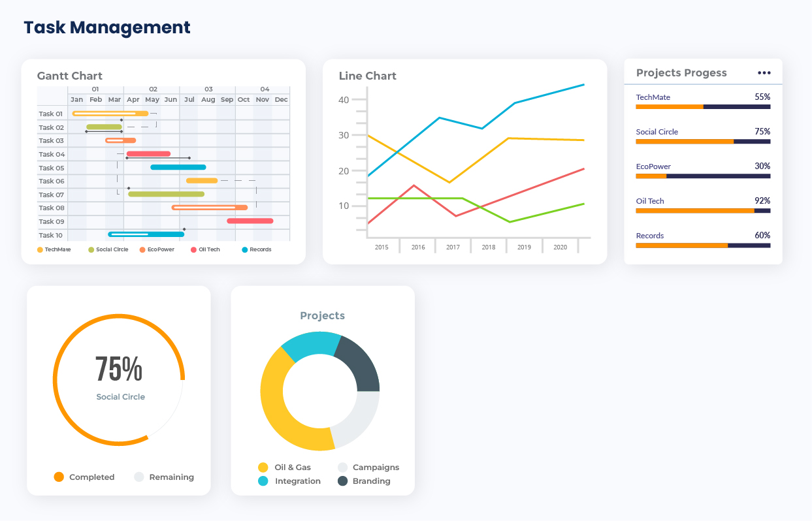Click the Records blue legend dot
The width and height of the screenshot is (812, 521).
click(x=245, y=249)
